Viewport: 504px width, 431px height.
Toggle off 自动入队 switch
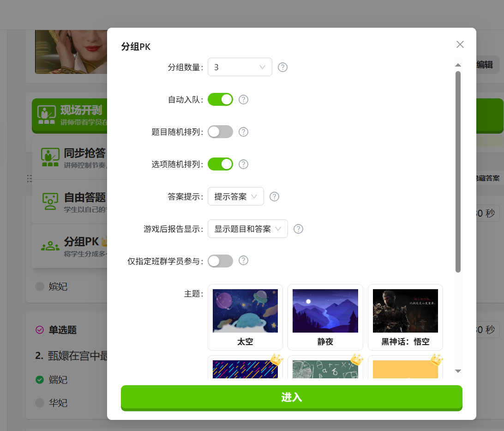[220, 99]
